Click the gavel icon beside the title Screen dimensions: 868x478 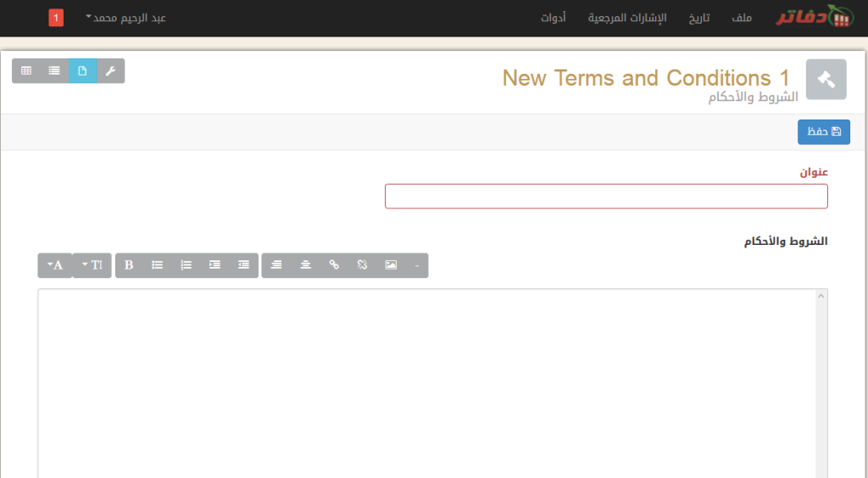[x=826, y=79]
